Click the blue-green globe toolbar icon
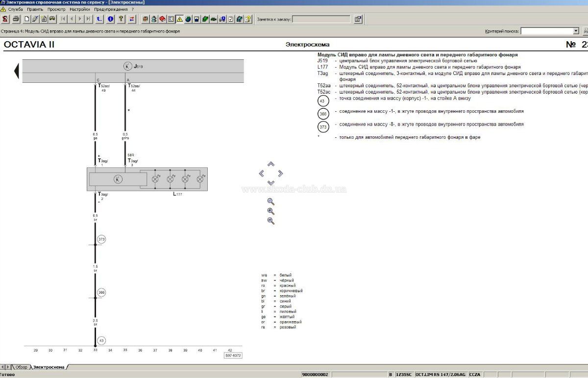Image resolution: width=588 pixels, height=378 pixels. pyautogui.click(x=188, y=19)
